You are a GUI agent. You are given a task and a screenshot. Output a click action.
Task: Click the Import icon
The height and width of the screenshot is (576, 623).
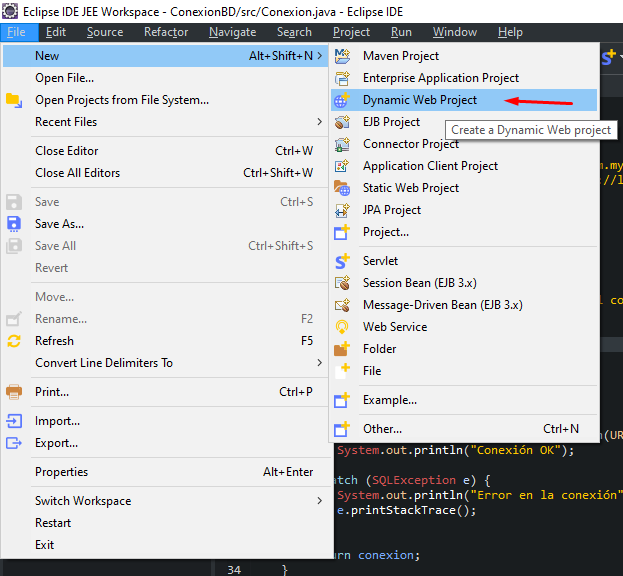14,421
